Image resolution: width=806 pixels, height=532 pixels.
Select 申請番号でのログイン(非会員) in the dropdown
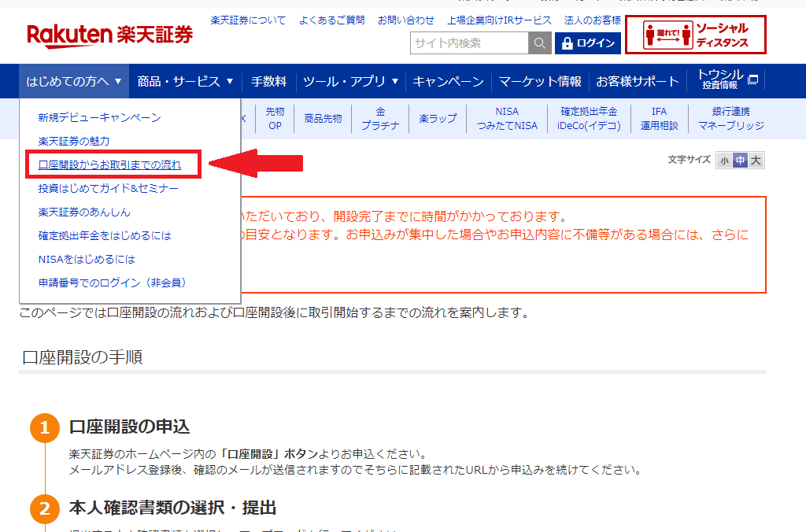[113, 283]
